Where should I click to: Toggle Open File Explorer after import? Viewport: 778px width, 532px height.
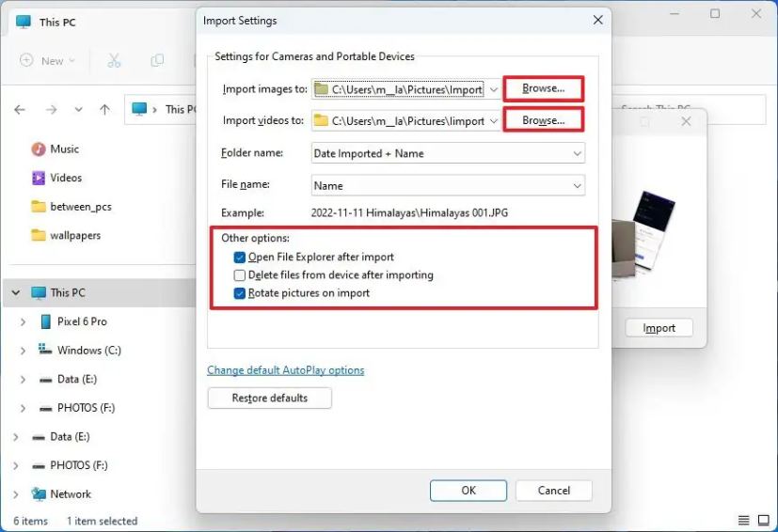coord(240,257)
